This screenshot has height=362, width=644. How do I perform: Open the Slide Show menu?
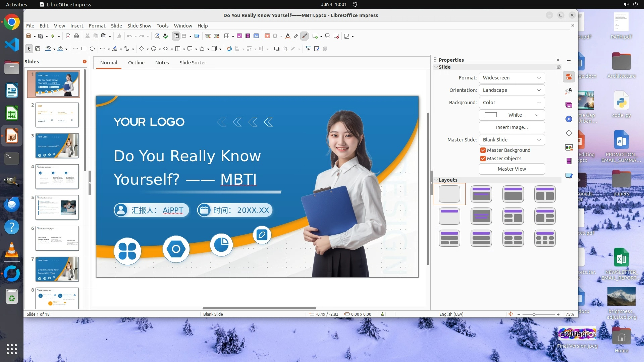(139, 26)
